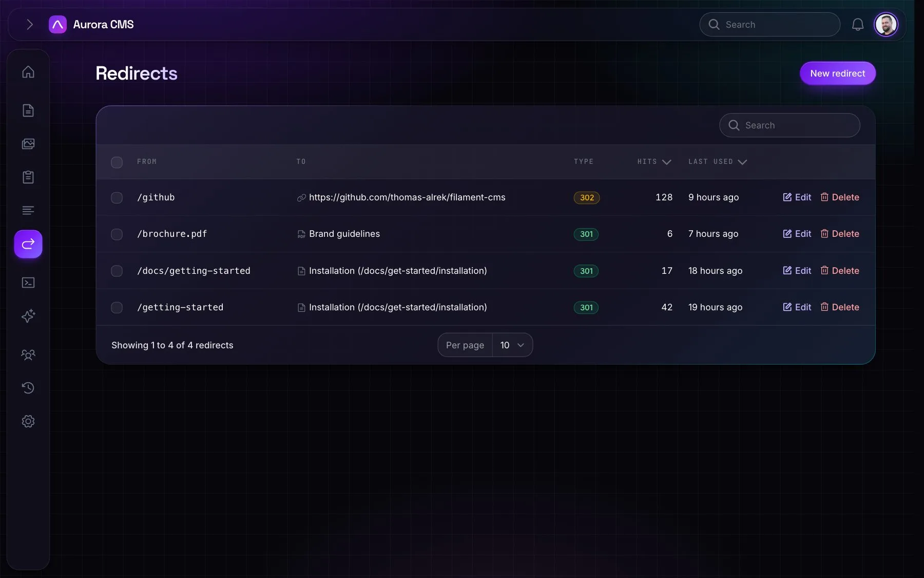Open the Users group sidebar icon

coord(28,355)
